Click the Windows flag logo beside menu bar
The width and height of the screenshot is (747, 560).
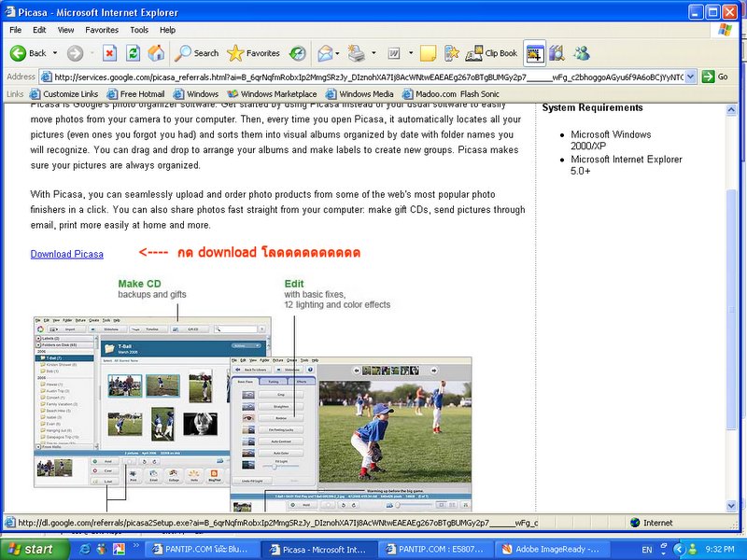coord(726,30)
